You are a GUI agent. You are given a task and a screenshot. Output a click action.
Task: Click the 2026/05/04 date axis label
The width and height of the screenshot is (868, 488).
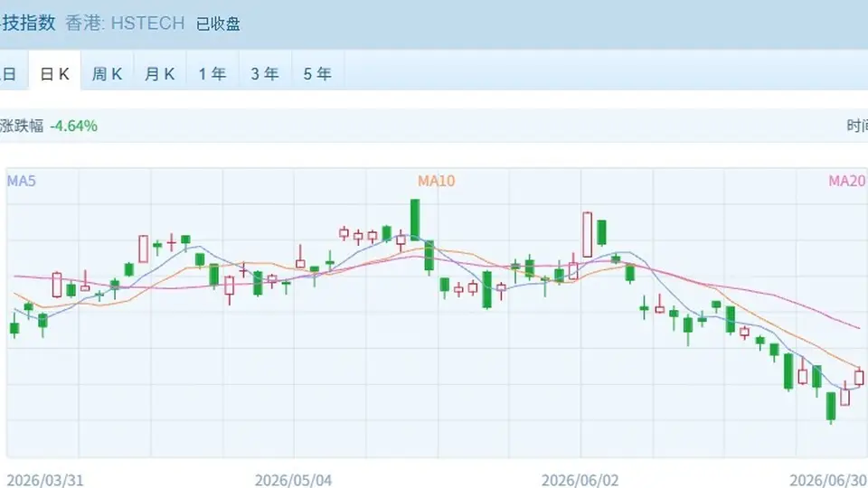[293, 480]
